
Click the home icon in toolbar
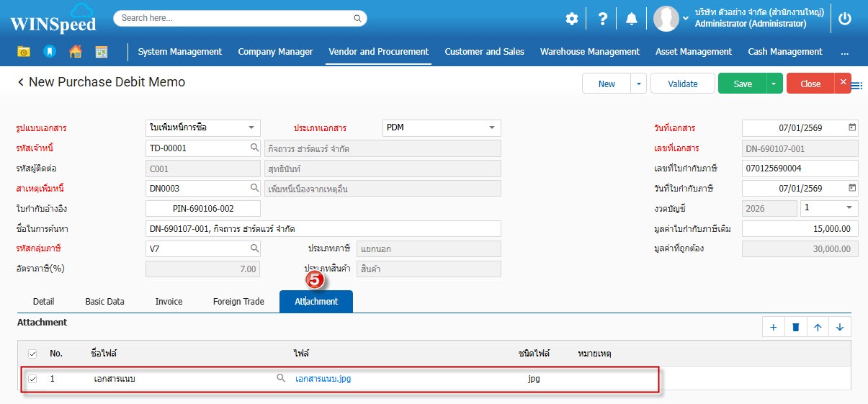pos(75,52)
